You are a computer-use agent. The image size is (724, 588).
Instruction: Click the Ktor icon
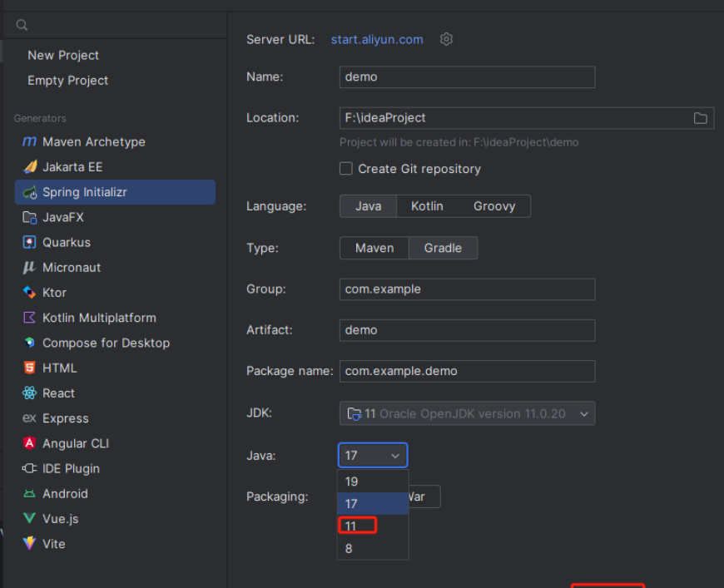pos(30,293)
